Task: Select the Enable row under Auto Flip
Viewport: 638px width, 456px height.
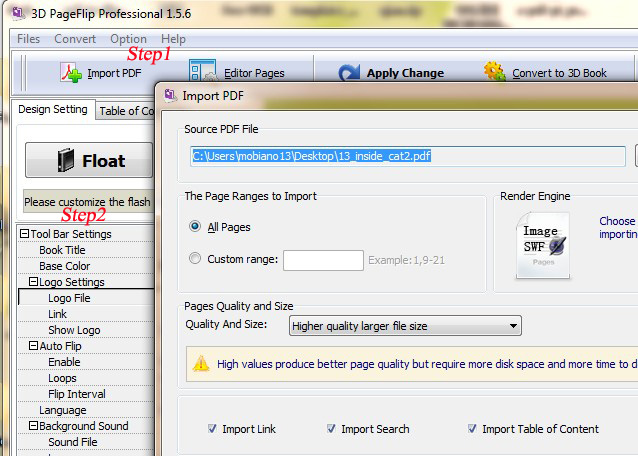Action: [86, 362]
